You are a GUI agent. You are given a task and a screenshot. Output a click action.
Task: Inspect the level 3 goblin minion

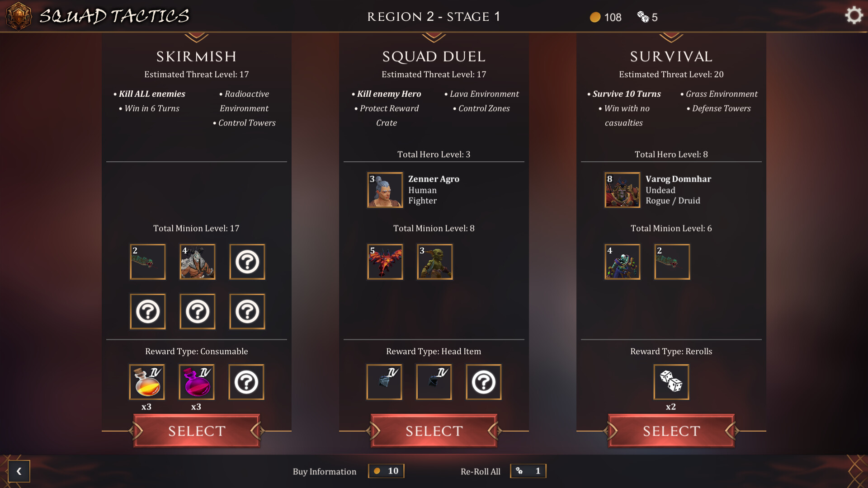point(435,262)
